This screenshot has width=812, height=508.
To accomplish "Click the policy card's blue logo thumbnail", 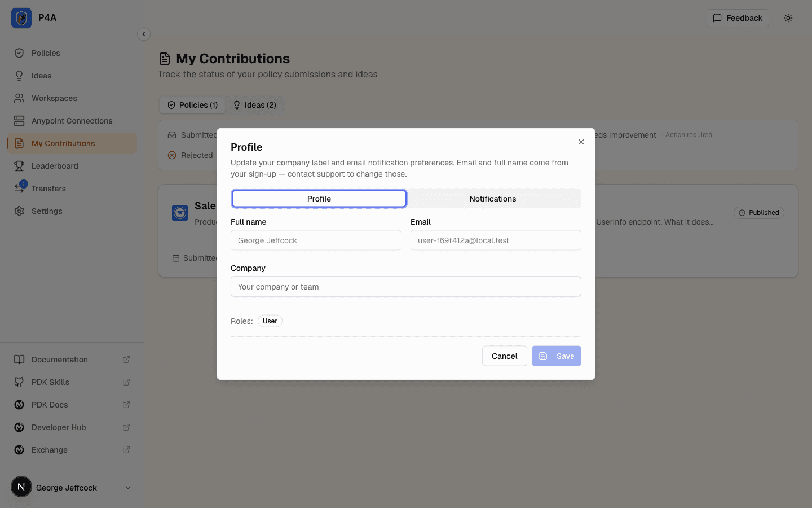I will (180, 213).
